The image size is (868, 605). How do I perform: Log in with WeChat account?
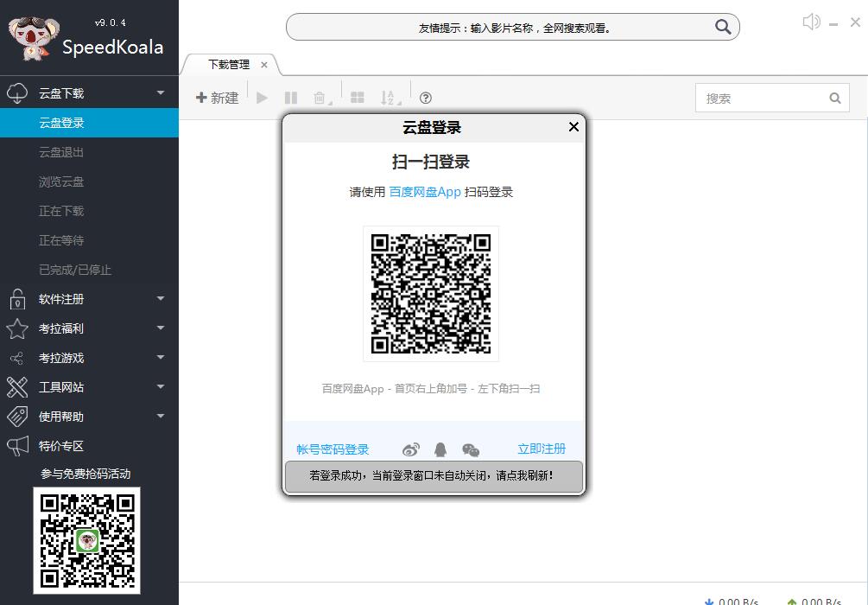click(471, 449)
